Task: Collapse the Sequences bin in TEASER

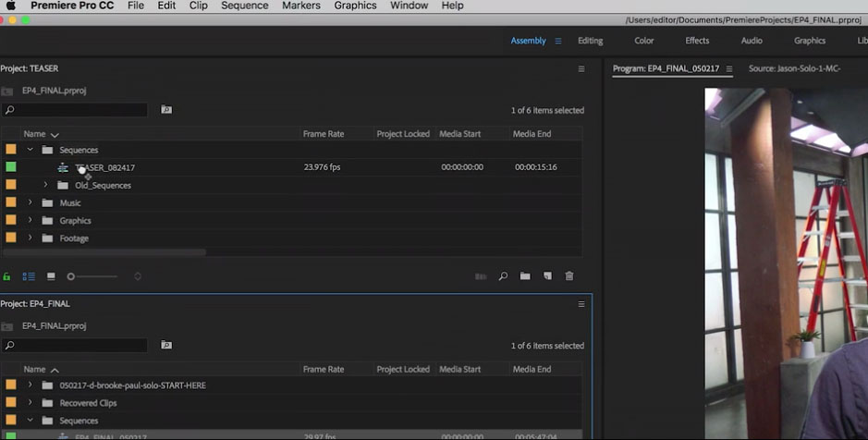Action: (31, 150)
